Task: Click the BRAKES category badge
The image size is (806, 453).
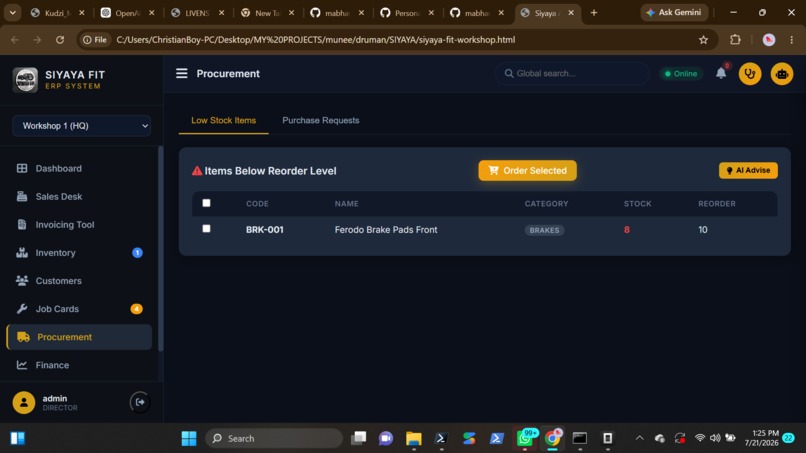Action: tap(544, 230)
